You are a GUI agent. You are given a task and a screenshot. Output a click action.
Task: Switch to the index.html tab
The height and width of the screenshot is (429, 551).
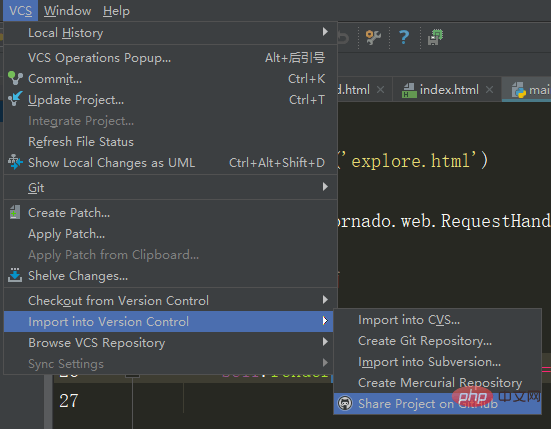click(x=449, y=90)
